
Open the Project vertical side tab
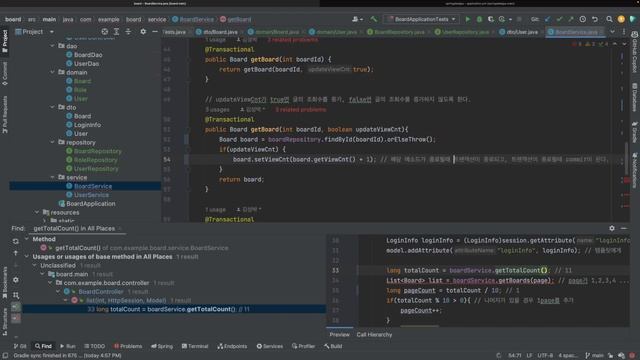pyautogui.click(x=5, y=41)
